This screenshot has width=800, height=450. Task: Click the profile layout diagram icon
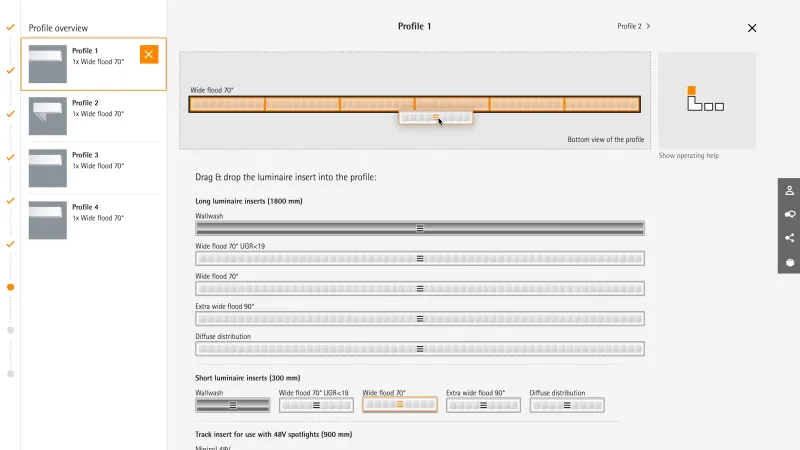[706, 100]
